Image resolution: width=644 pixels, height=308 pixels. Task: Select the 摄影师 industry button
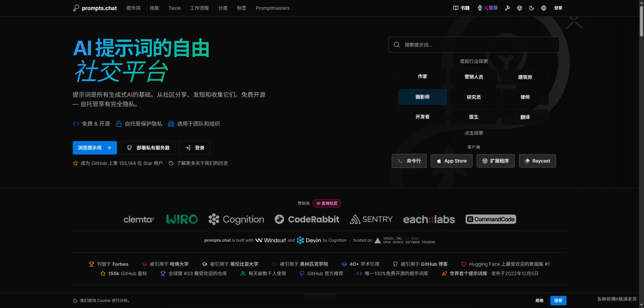pyautogui.click(x=422, y=97)
